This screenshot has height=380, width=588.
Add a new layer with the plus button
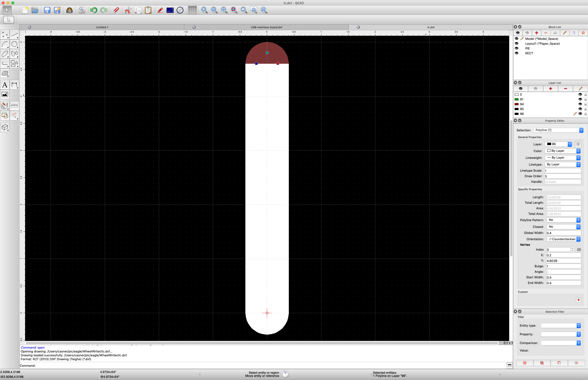(x=551, y=89)
